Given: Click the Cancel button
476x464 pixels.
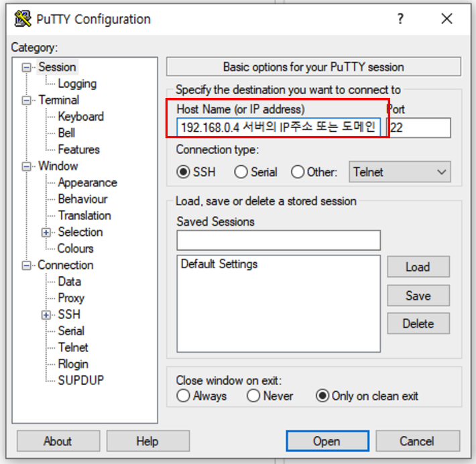Looking at the screenshot, I should [x=418, y=441].
